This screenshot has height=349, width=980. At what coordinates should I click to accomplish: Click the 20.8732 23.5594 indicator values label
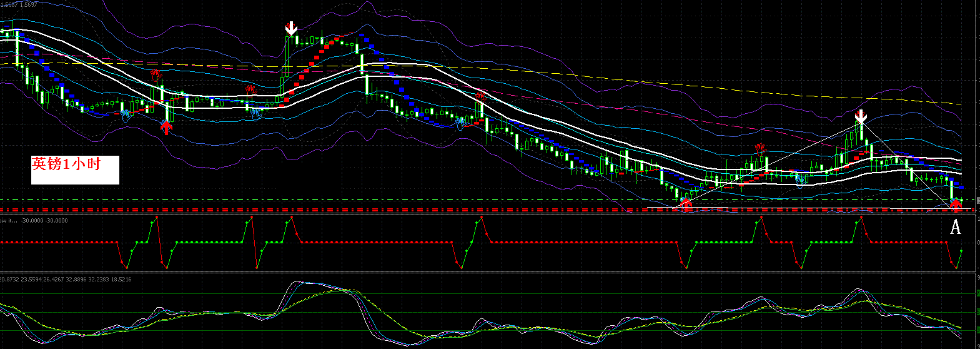click(x=66, y=279)
